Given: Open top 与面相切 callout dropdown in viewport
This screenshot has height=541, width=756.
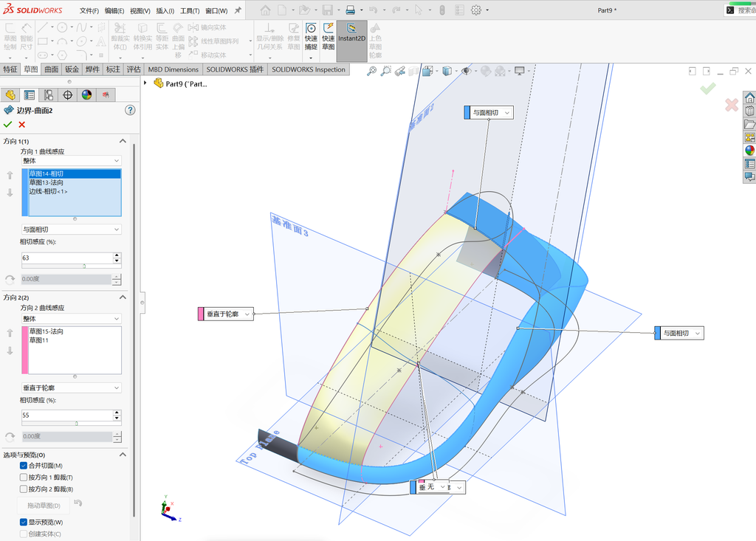Looking at the screenshot, I should click(506, 112).
